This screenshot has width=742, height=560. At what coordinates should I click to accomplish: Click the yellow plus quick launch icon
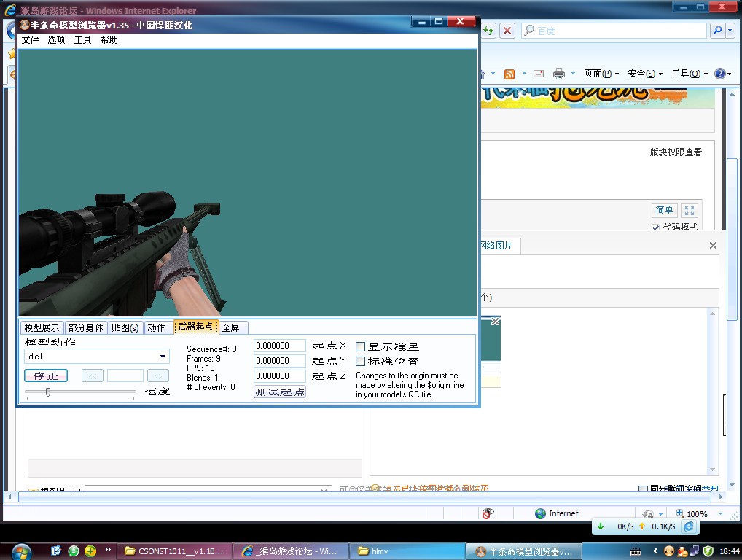90,551
